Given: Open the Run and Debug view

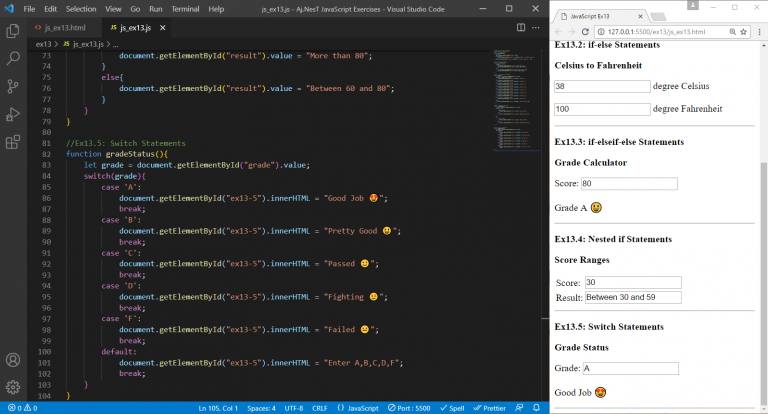Looking at the screenshot, I should point(13,114).
